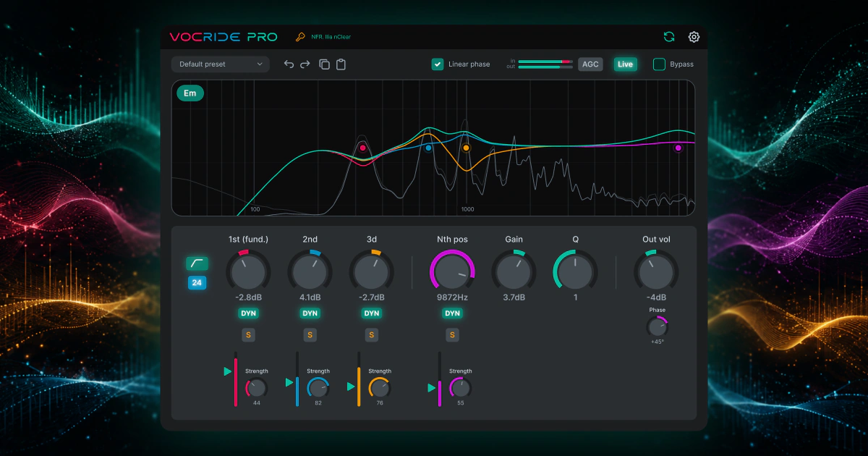Click the 24 filter slope button

pos(197,283)
